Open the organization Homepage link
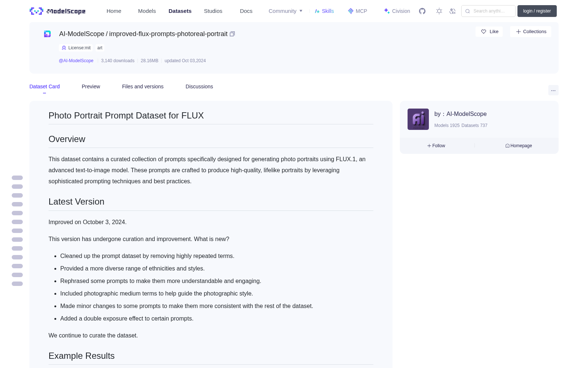 point(519,146)
